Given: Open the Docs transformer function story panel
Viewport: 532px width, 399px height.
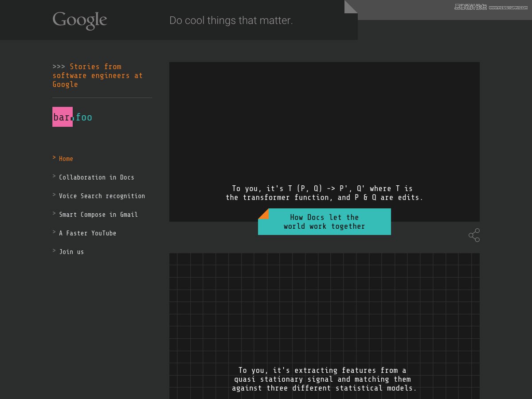Looking at the screenshot, I should [325, 142].
